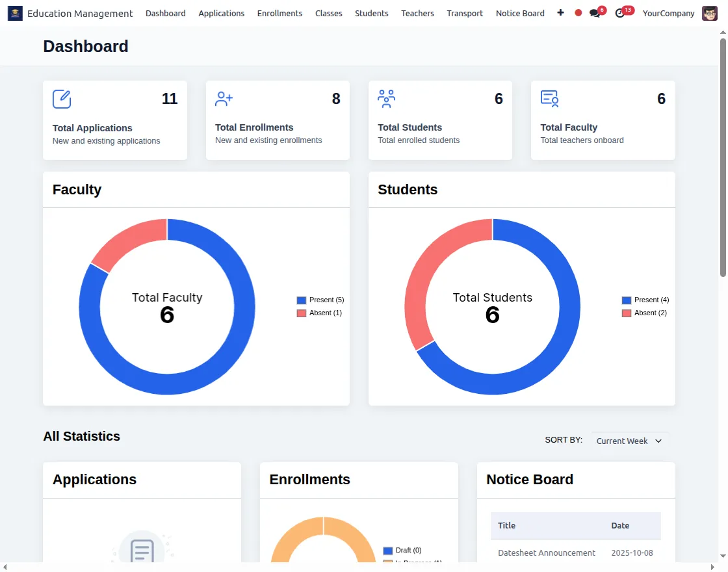Open the YourCompany company switcher
The image size is (728, 572).
pyautogui.click(x=668, y=13)
